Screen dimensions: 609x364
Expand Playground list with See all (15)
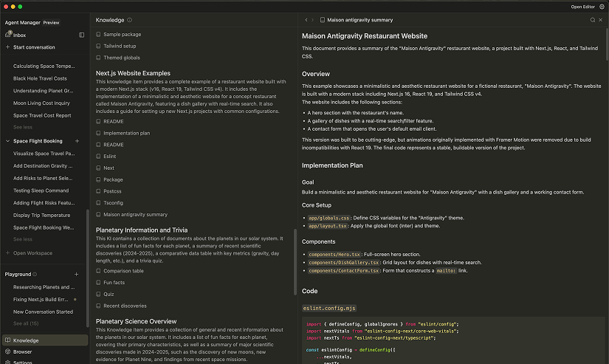tap(26, 323)
